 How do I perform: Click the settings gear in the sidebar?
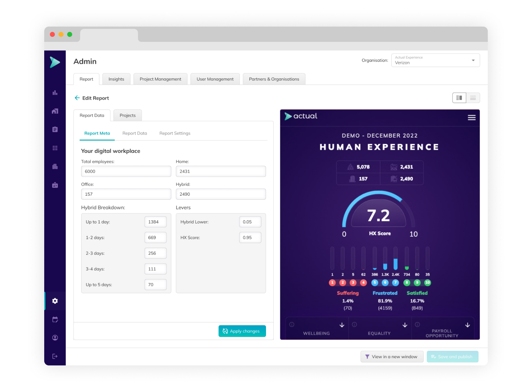(x=55, y=301)
